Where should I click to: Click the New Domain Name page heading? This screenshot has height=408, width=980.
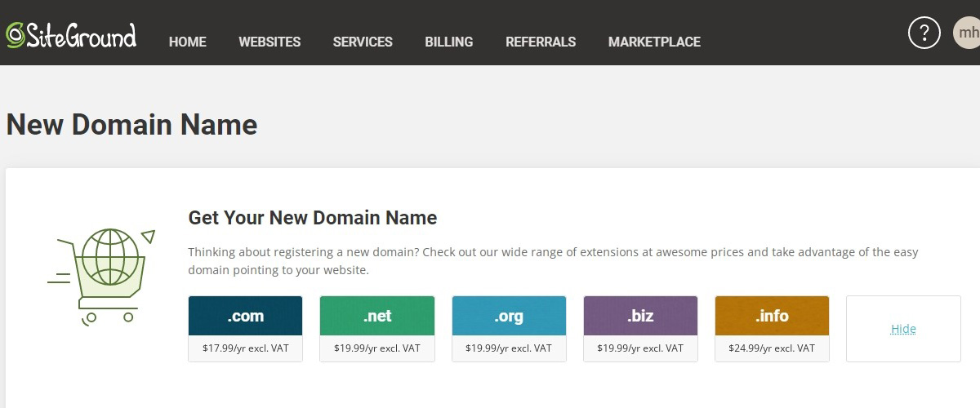pos(131,125)
